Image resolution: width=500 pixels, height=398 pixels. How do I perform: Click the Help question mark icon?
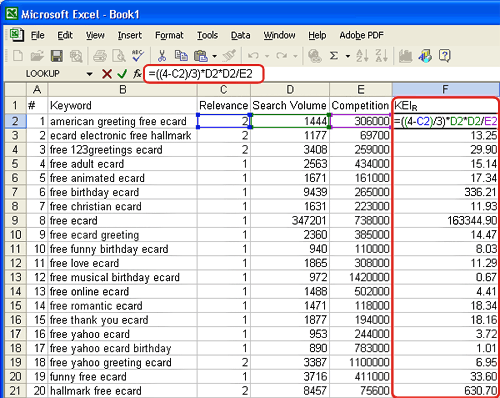tap(445, 56)
